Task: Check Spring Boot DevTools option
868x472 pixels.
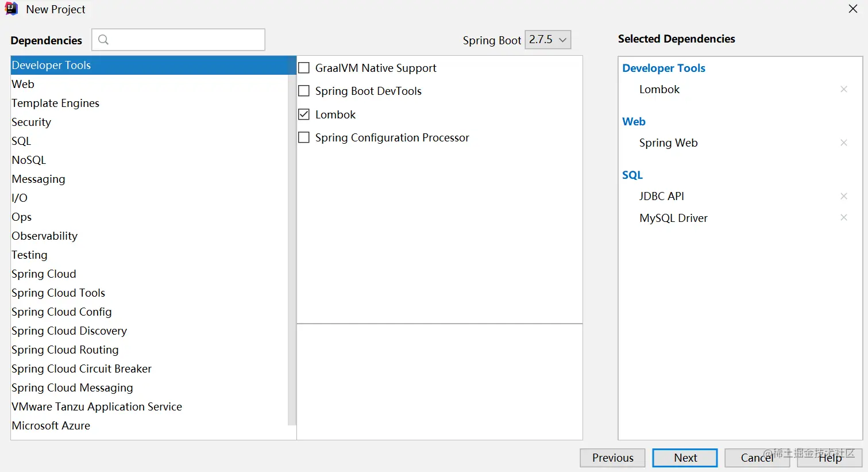Action: tap(304, 91)
